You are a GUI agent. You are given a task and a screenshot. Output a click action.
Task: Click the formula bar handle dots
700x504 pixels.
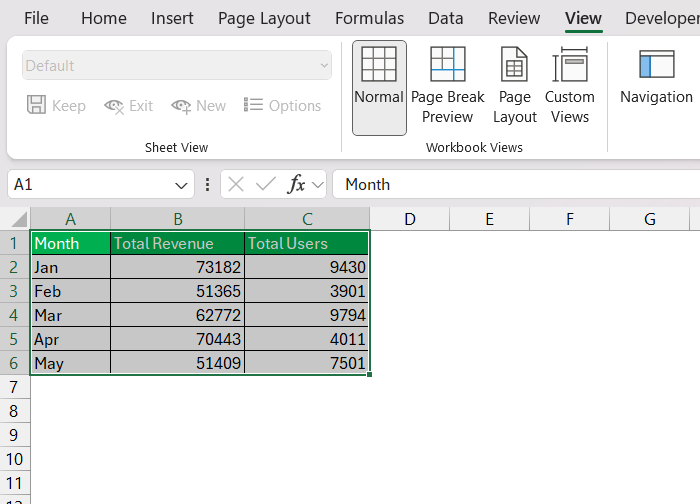click(208, 184)
